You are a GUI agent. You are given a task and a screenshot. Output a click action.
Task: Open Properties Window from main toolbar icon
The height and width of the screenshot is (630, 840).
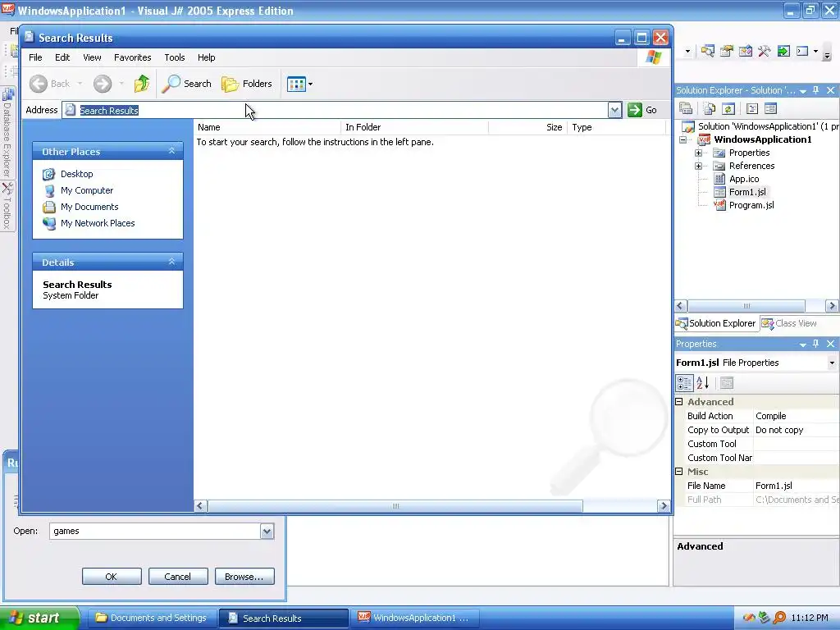pos(727,51)
